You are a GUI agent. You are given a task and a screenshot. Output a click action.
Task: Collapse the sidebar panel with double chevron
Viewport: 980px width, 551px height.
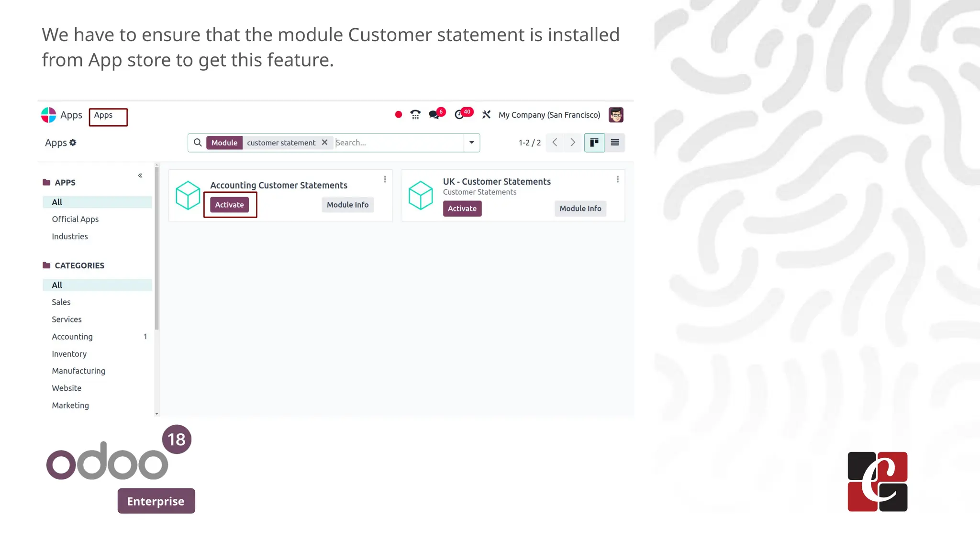(x=140, y=176)
